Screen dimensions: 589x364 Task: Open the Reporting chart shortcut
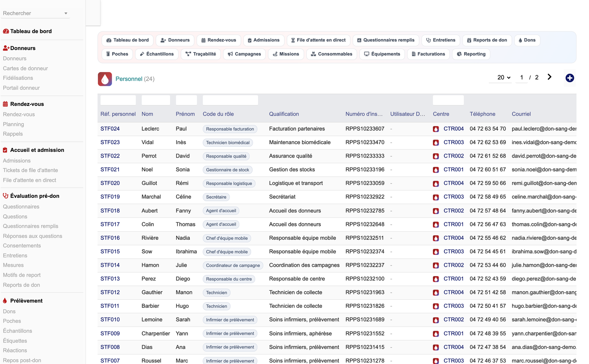click(471, 54)
